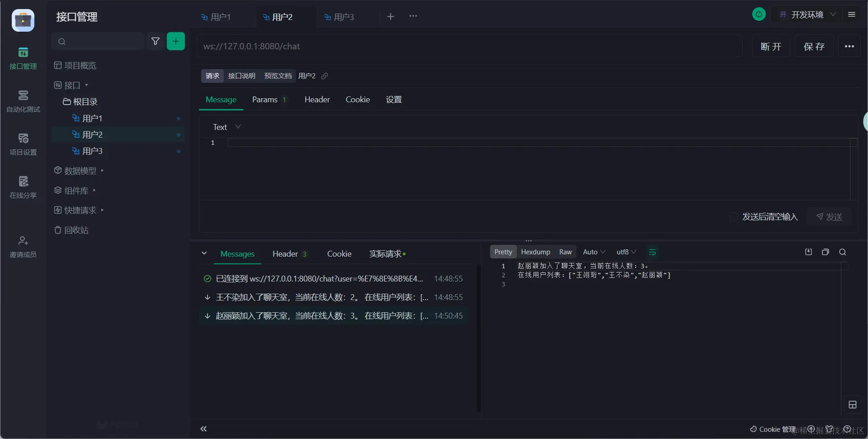
Task: Toggle 发送后清空输入 checkbox
Action: pos(734,217)
